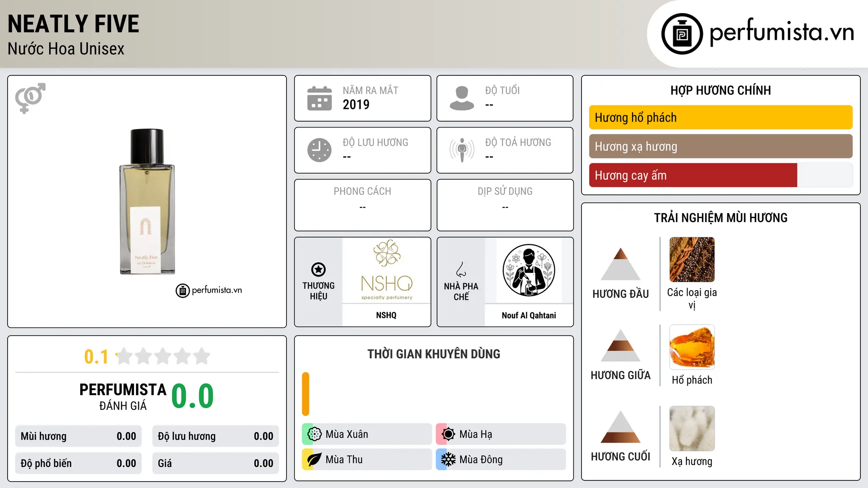Click the Mùa Thu leaf icon
This screenshot has height=488, width=868.
(314, 460)
